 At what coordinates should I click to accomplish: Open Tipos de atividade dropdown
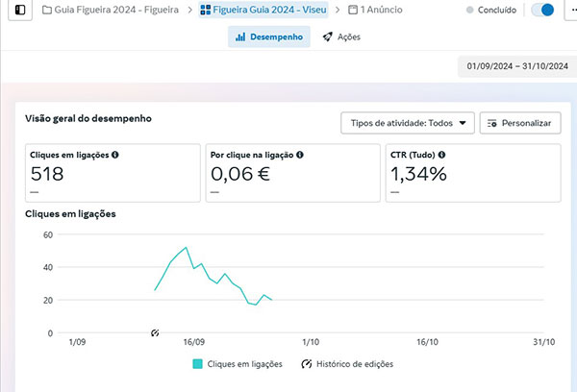[x=408, y=123]
